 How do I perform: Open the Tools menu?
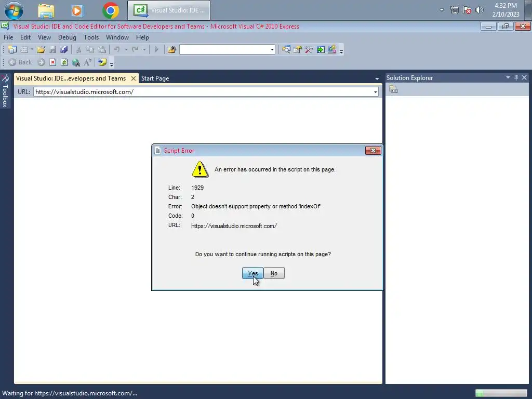[91, 37]
